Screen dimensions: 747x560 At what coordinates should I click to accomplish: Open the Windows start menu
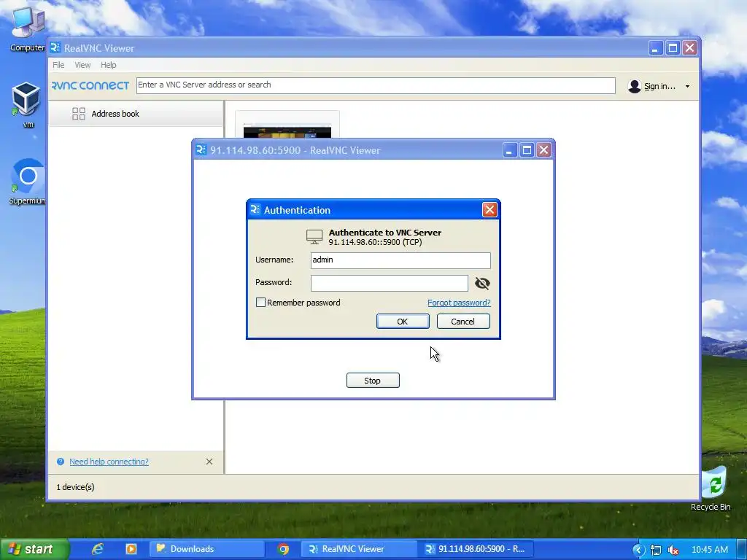click(x=34, y=549)
